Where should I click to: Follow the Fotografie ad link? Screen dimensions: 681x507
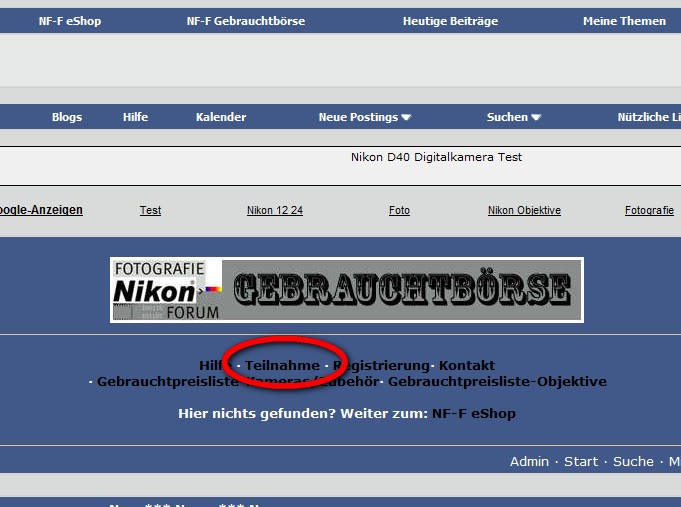[x=649, y=210]
